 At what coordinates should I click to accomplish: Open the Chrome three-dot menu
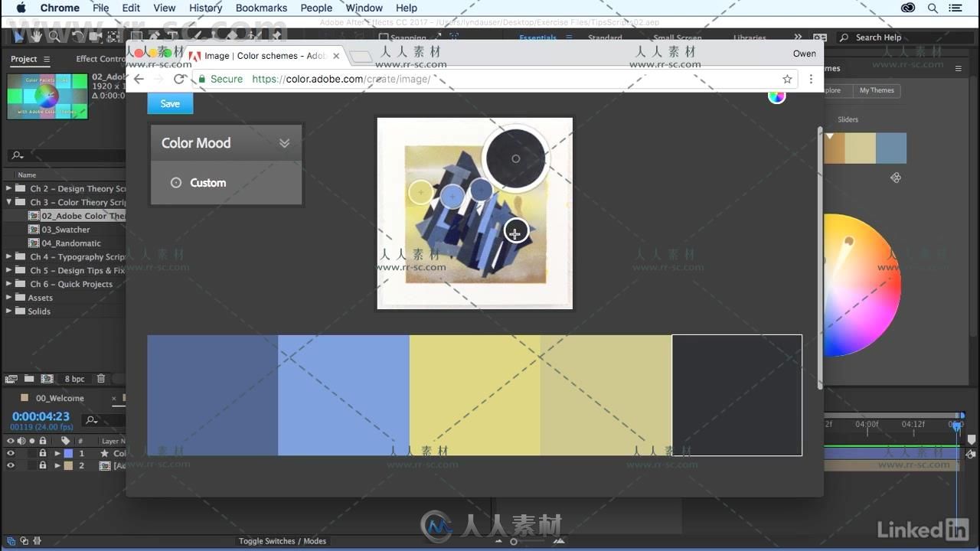pos(811,79)
